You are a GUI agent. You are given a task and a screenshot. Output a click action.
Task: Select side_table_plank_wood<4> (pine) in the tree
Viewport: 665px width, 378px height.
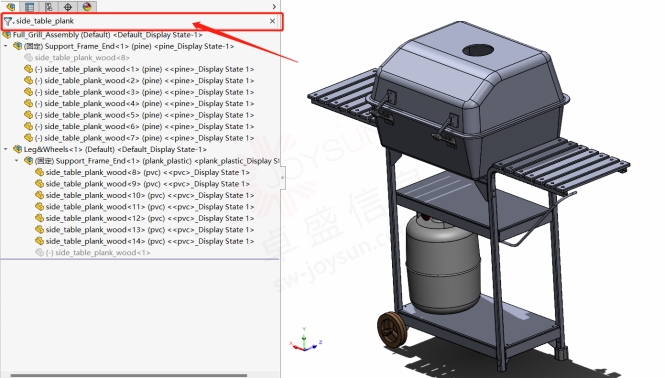pos(144,104)
